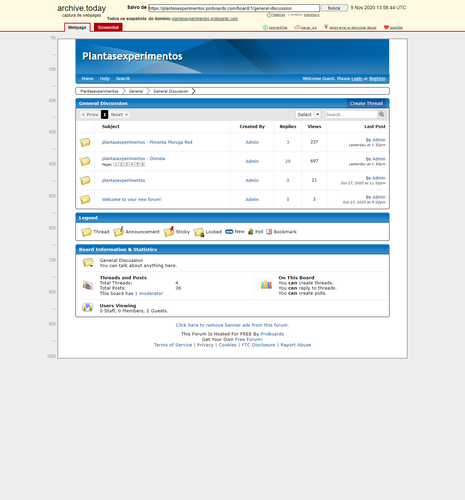Click the Locked legend icon with padlock
465x500 pixels.
tap(199, 232)
